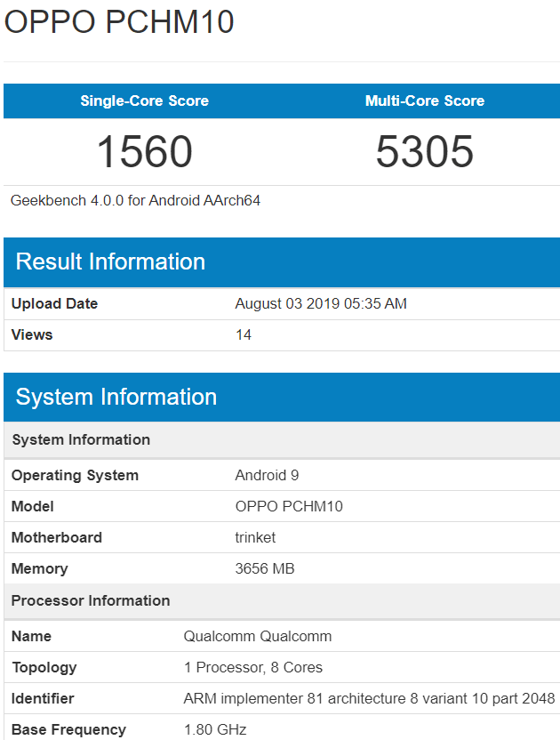Image resolution: width=560 pixels, height=740 pixels.
Task: Click the Upload Date label
Action: coord(54,303)
